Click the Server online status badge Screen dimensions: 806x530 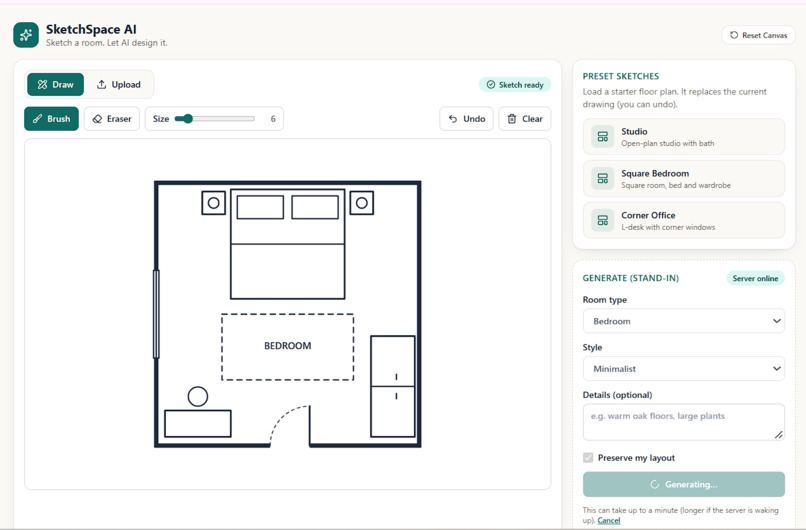pos(755,278)
